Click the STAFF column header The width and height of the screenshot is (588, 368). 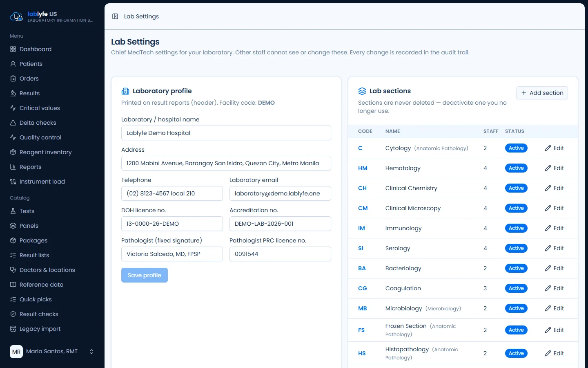(x=491, y=131)
